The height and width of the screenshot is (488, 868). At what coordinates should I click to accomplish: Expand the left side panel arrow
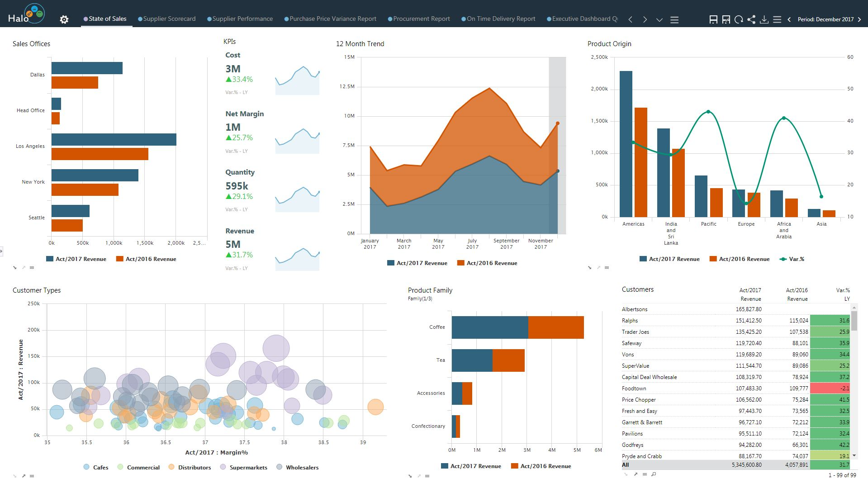(1, 251)
